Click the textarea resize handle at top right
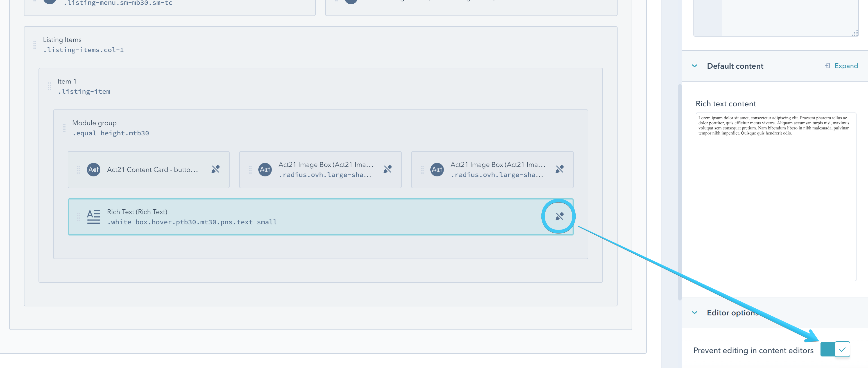868x368 pixels. coord(855,33)
